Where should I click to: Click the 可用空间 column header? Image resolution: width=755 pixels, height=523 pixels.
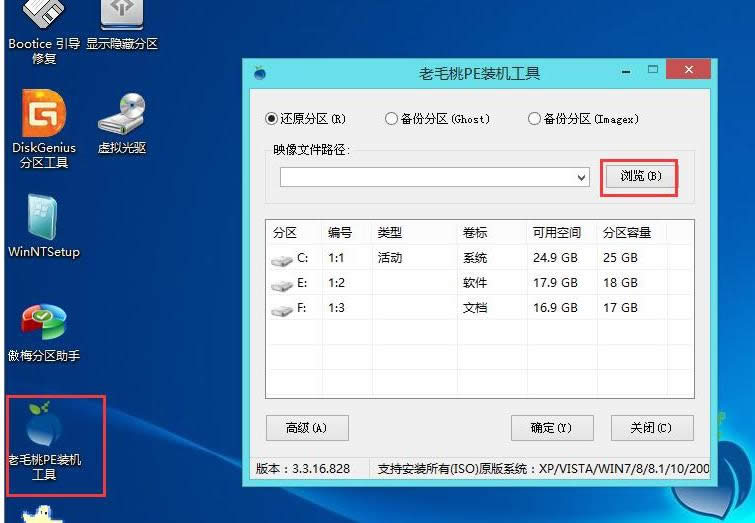(x=556, y=233)
